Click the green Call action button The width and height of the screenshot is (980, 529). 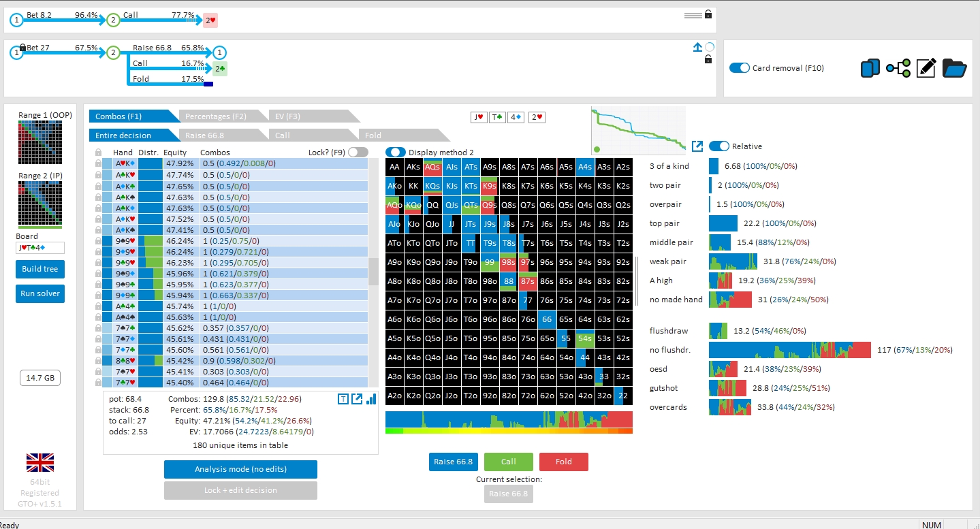pos(509,462)
